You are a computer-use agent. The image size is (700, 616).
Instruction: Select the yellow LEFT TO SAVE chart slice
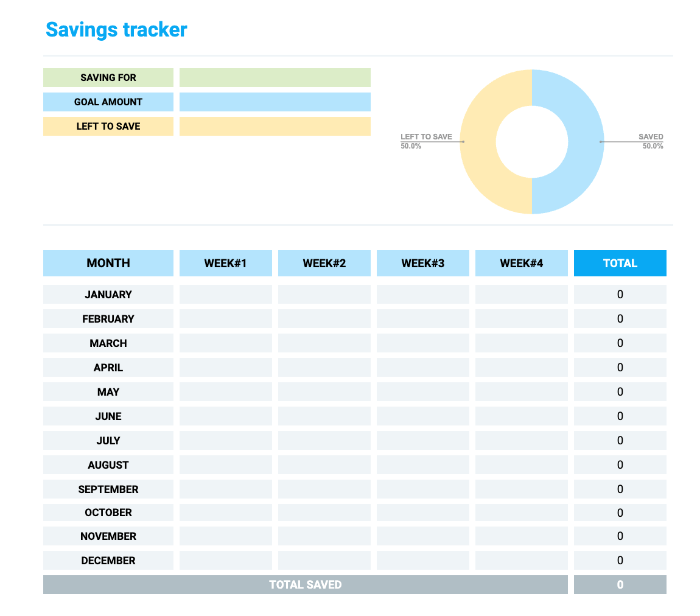(x=478, y=141)
